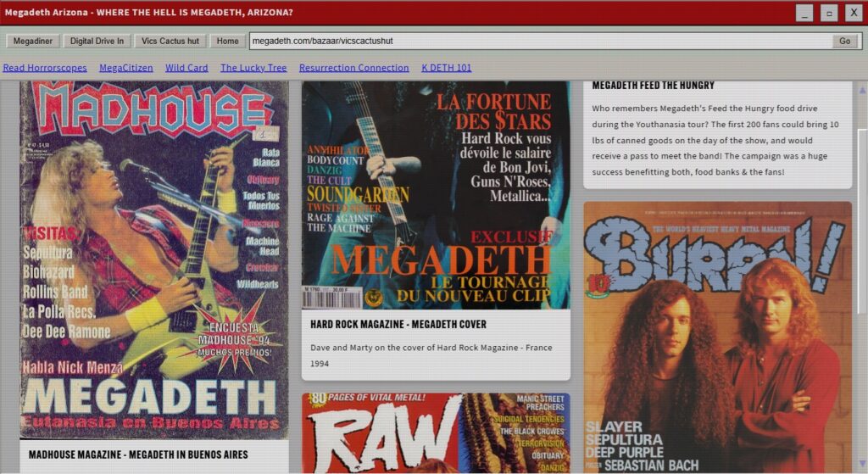Open the Read Horrorscopes link
The height and width of the screenshot is (474, 868).
[45, 68]
